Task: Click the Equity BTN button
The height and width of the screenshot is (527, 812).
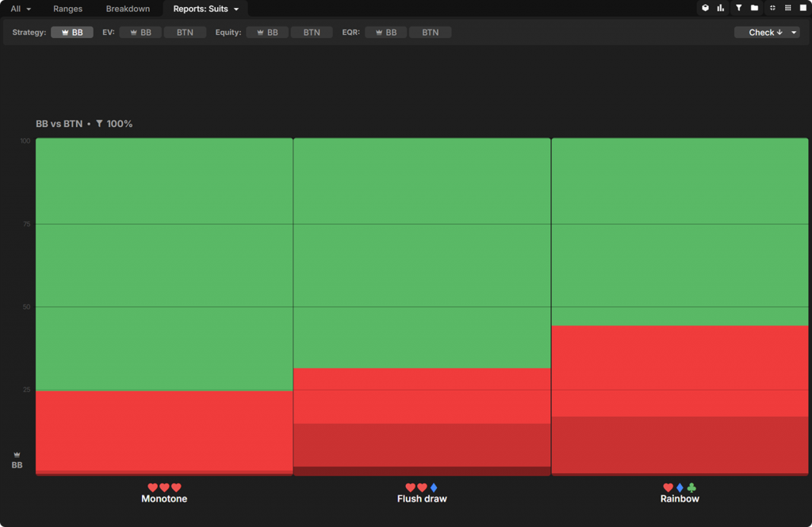Action: click(x=312, y=33)
